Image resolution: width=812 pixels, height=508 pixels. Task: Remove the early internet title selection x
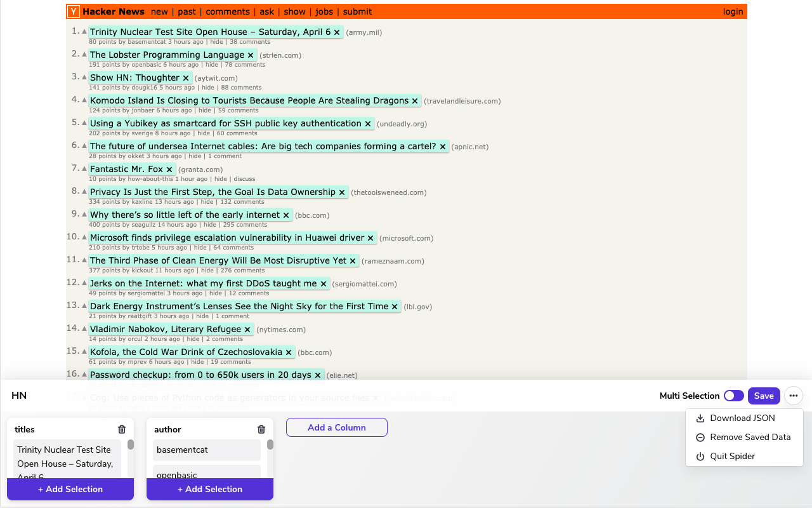pyautogui.click(x=286, y=215)
